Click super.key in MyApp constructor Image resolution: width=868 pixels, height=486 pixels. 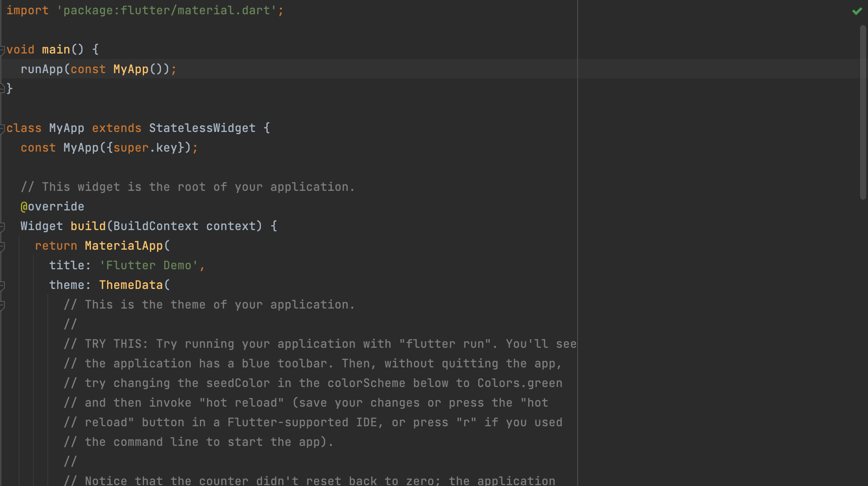[x=145, y=148]
